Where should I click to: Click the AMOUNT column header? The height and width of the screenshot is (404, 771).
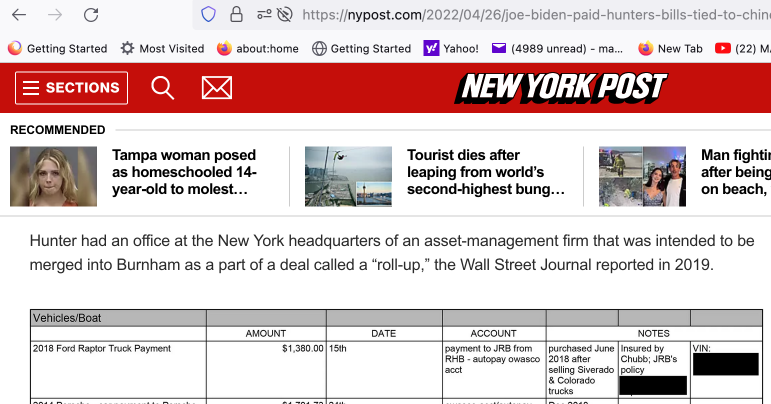[x=266, y=333]
